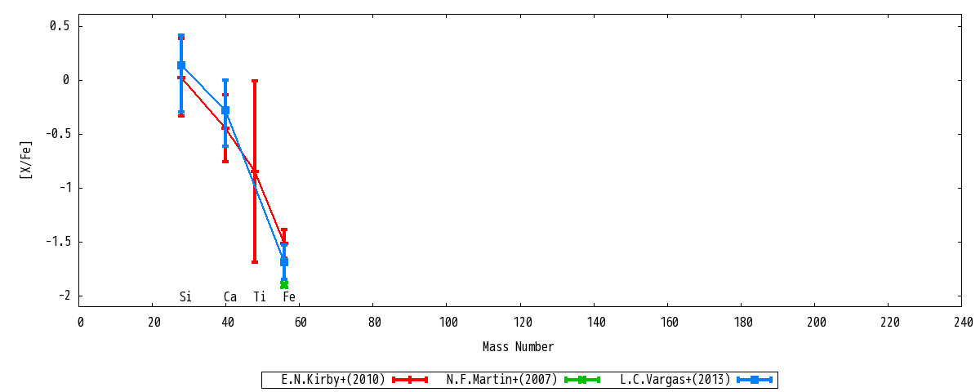Click y-axis tick label -1
This screenshot has width=980, height=392.
[x=64, y=188]
